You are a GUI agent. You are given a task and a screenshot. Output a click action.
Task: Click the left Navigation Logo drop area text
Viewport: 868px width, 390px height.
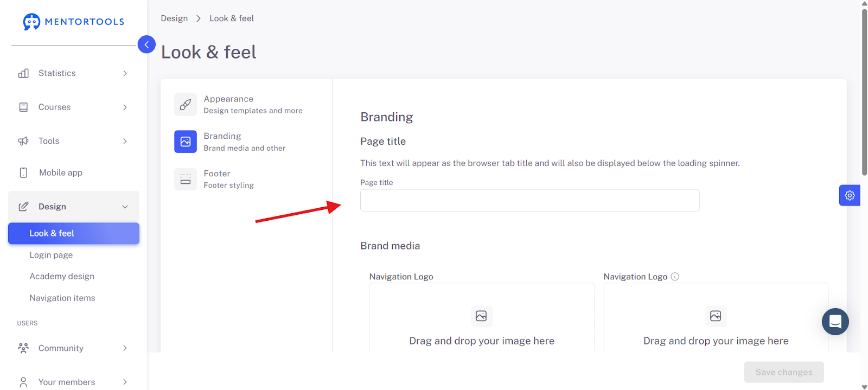482,341
